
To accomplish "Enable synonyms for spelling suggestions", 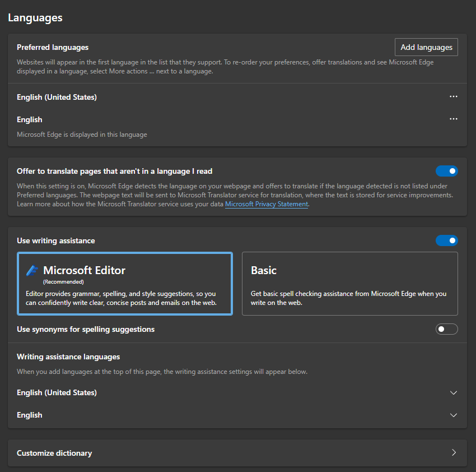I will pos(446,329).
